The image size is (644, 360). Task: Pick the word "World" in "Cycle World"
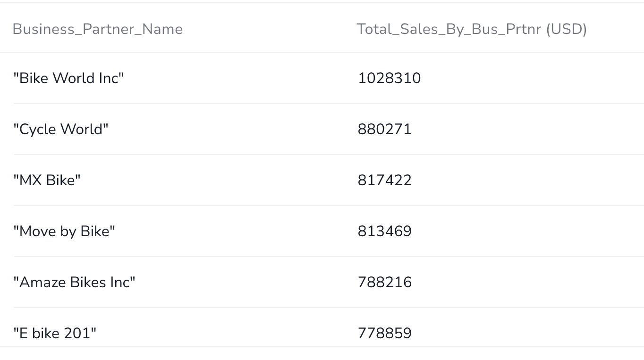83,129
